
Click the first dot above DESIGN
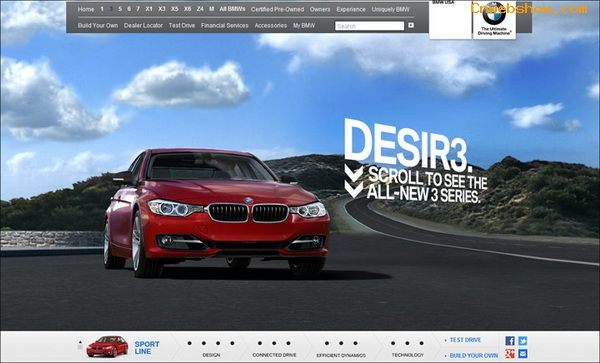[x=189, y=343]
